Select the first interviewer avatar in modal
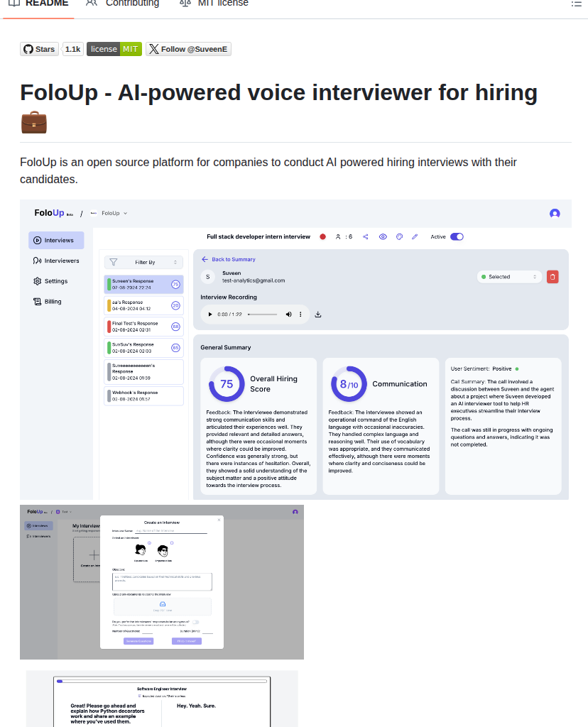Image resolution: width=588 pixels, height=727 pixels. point(141,550)
